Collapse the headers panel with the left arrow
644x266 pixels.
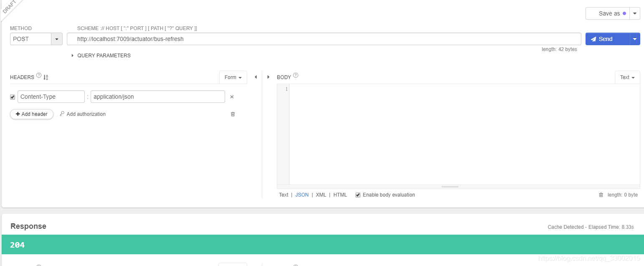256,77
